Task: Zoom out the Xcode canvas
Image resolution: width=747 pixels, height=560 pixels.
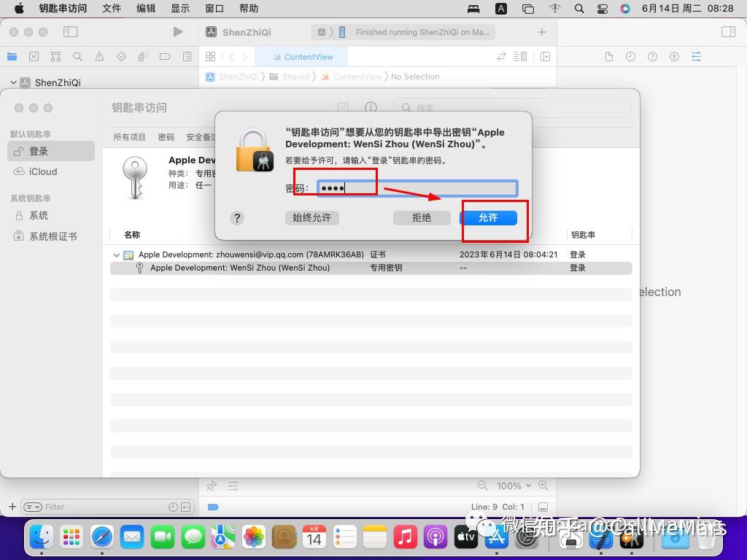Action: [x=483, y=486]
